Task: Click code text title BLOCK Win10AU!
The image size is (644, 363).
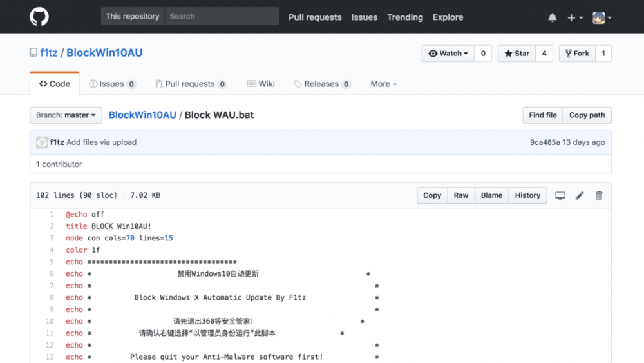Action: point(108,226)
